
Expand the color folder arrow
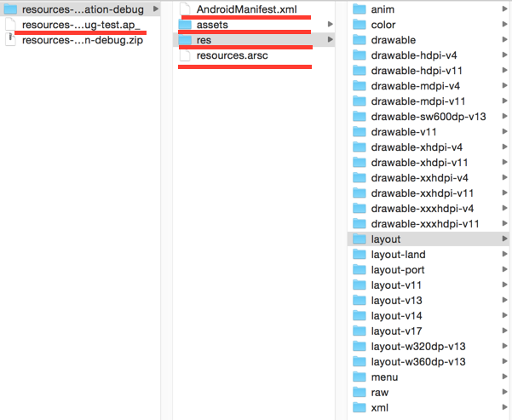coord(505,24)
